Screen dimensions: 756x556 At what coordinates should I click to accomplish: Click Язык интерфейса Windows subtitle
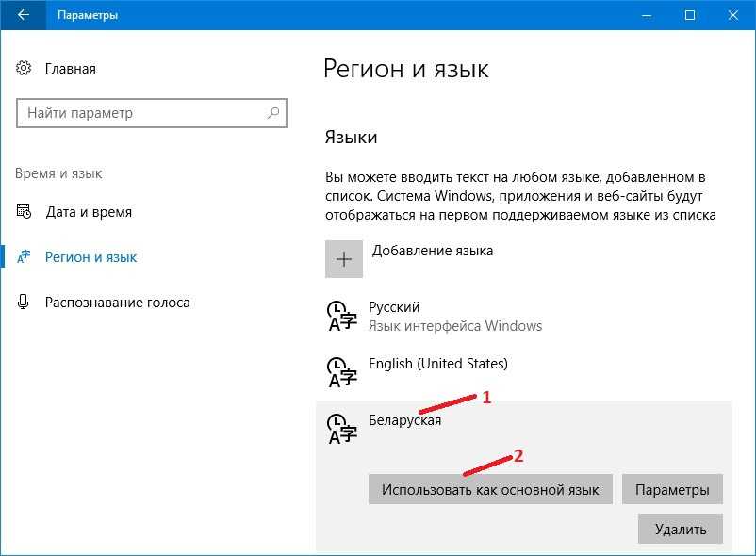tap(455, 326)
